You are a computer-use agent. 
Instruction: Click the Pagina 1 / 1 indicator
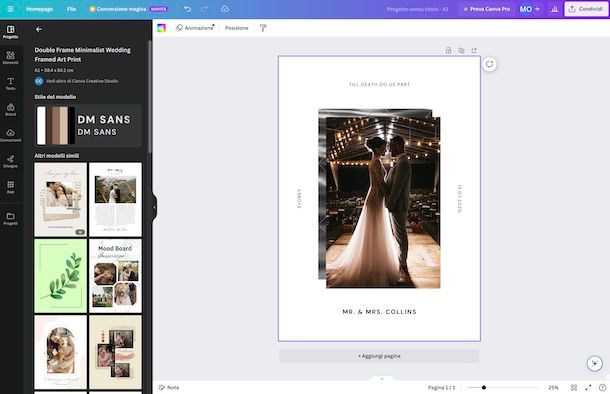(441, 387)
